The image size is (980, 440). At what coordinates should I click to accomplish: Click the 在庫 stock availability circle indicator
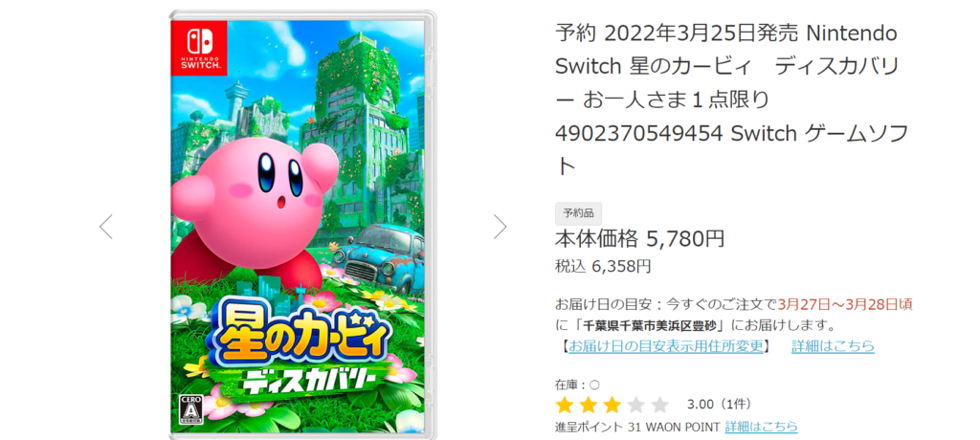pyautogui.click(x=595, y=385)
